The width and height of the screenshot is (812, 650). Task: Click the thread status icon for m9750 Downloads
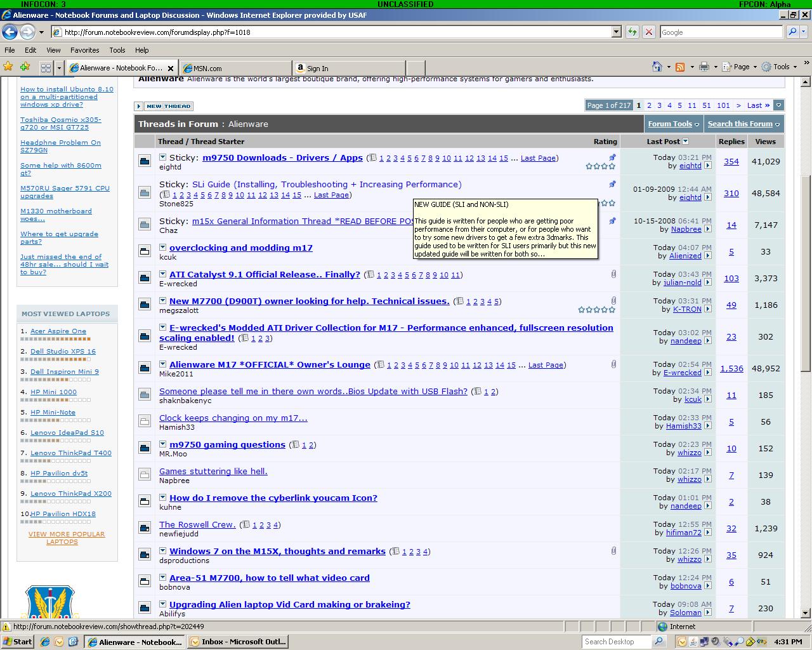click(x=145, y=162)
